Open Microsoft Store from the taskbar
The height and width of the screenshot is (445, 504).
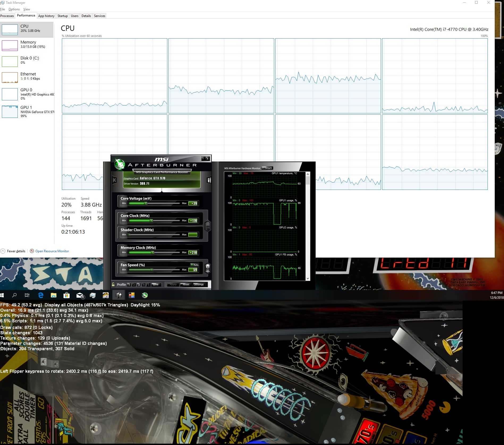tap(67, 295)
